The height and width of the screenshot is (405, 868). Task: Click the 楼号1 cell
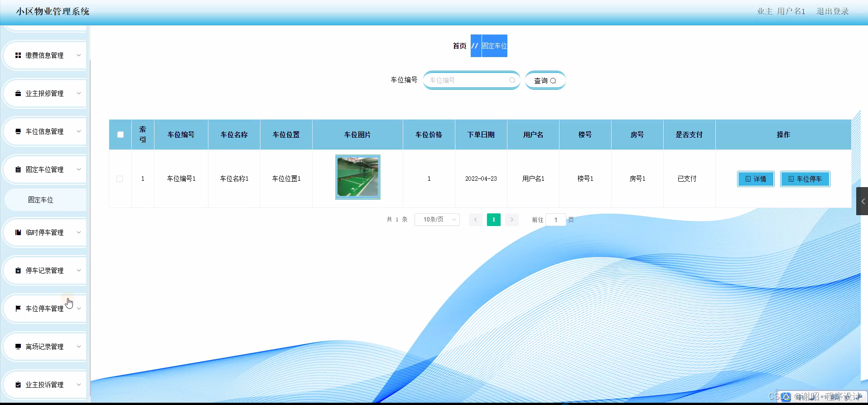585,179
